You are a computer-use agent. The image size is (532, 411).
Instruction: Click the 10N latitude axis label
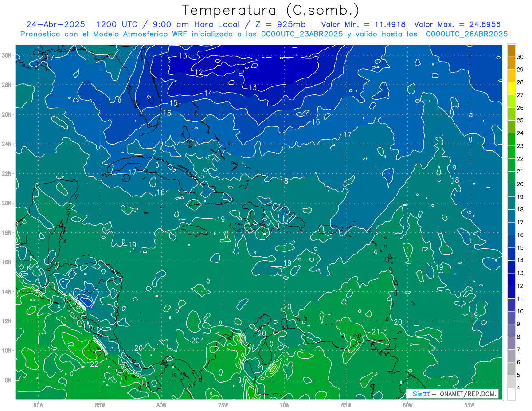(7, 351)
